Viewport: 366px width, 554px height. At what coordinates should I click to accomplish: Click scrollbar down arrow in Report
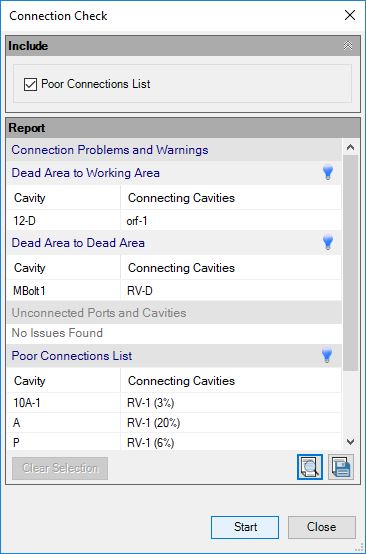coord(350,442)
